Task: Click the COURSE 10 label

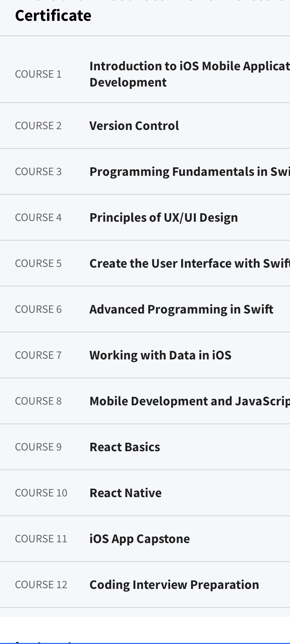Action: coord(41,493)
